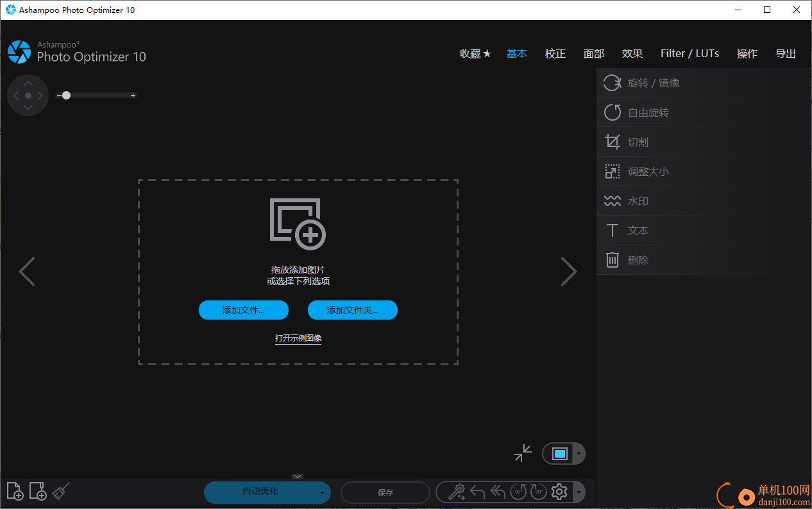Open sample image link (打开示例图像)
Image resolution: width=812 pixels, height=509 pixels.
298,338
